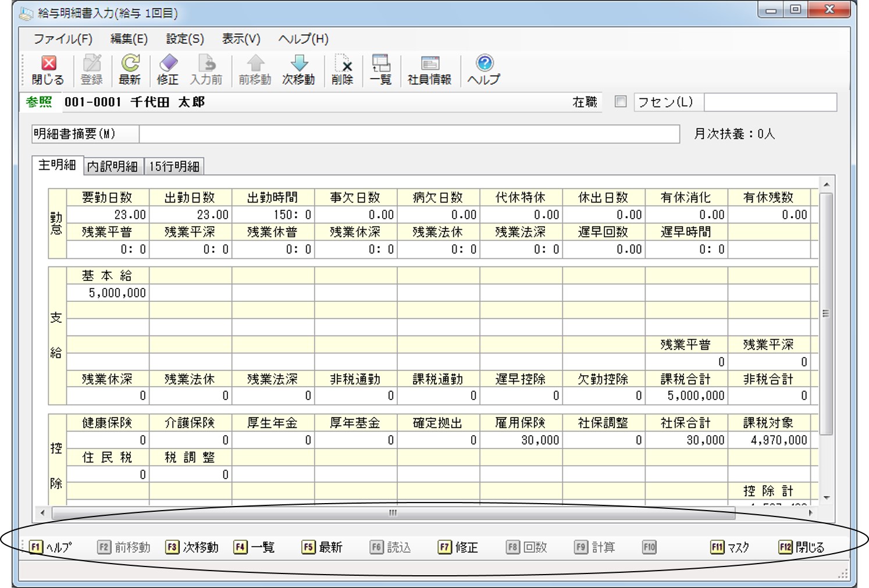Toggle the フセン checkbox
The width and height of the screenshot is (869, 588).
click(621, 102)
